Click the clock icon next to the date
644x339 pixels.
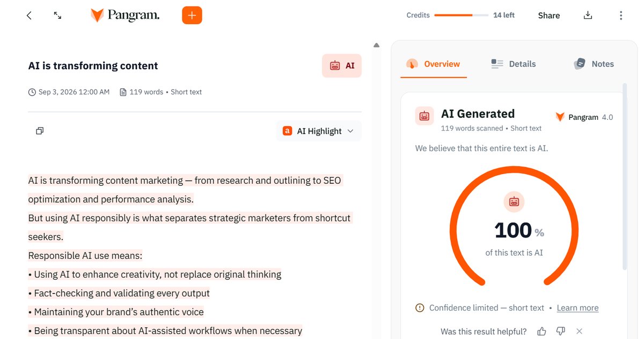pyautogui.click(x=32, y=92)
